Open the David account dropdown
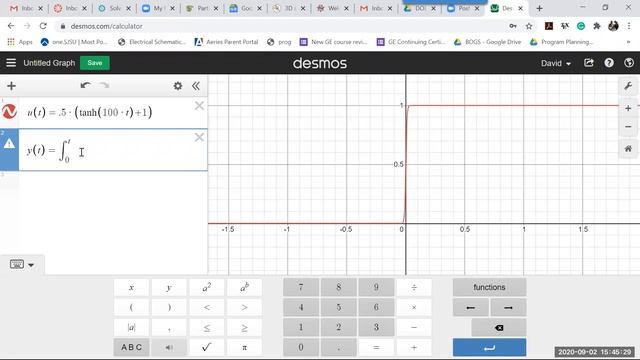 point(556,63)
